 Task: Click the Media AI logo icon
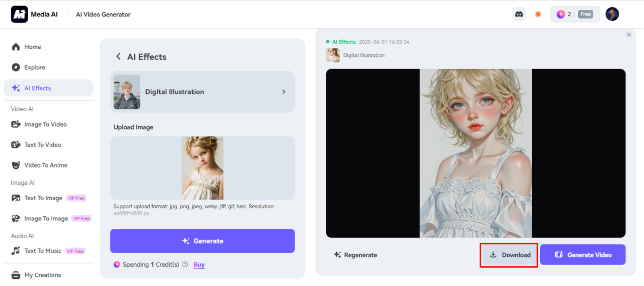point(19,14)
